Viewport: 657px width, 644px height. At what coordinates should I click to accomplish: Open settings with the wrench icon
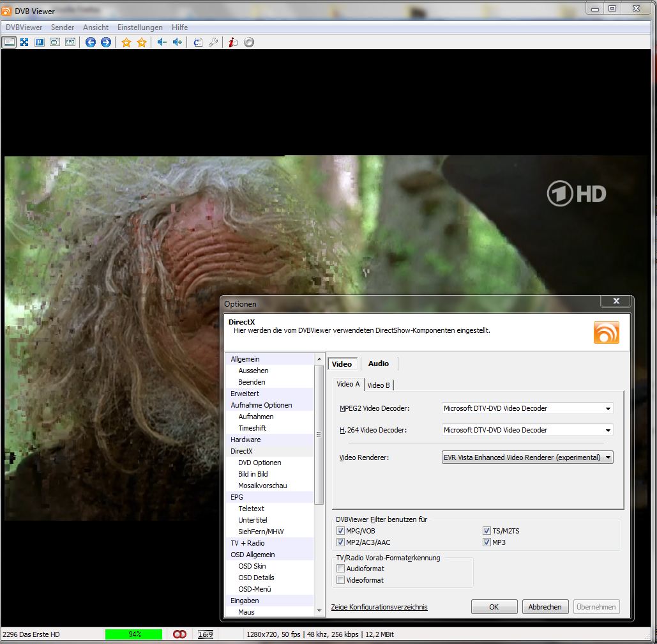pyautogui.click(x=213, y=42)
